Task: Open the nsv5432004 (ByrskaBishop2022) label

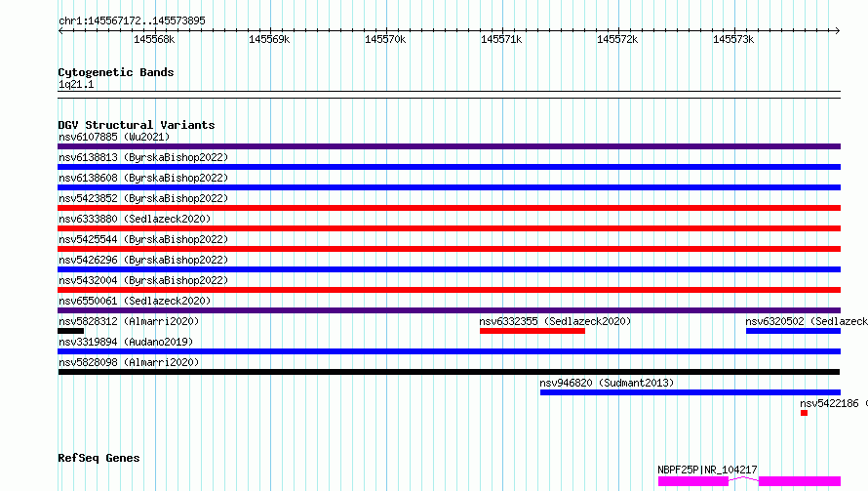Action: pos(143,280)
